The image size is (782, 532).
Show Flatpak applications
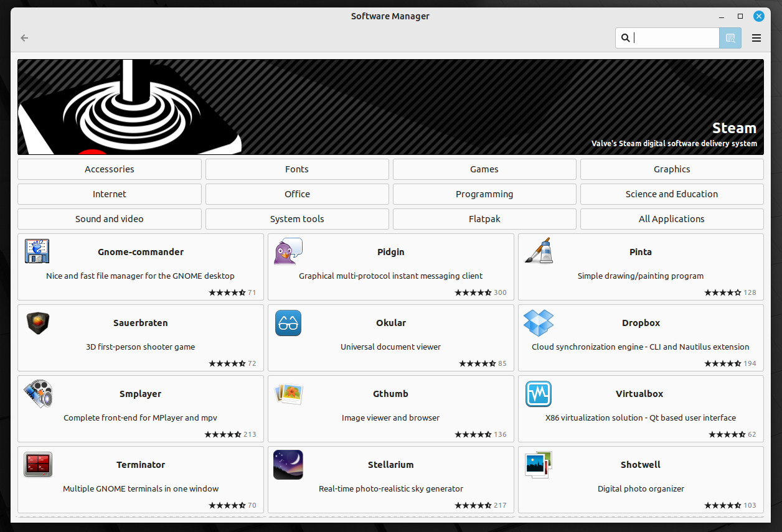(484, 219)
